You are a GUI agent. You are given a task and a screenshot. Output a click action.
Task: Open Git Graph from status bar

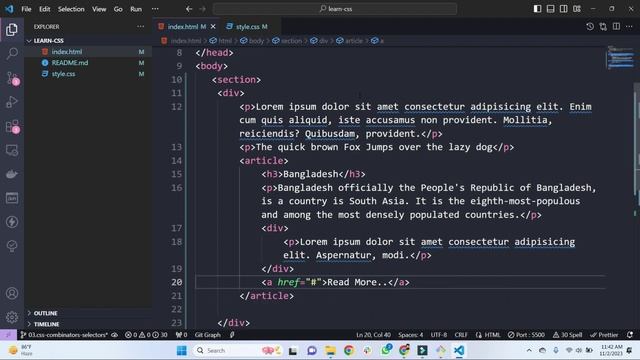pos(207,335)
